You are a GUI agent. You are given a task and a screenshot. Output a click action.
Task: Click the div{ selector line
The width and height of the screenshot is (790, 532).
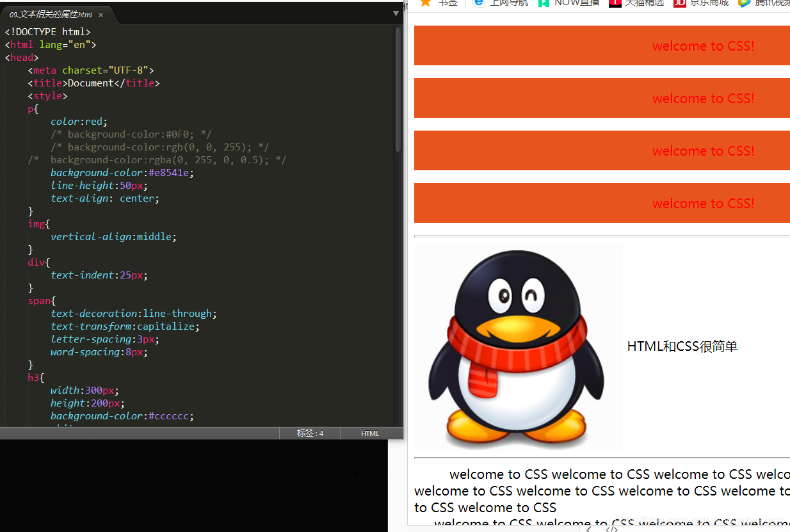(x=39, y=262)
